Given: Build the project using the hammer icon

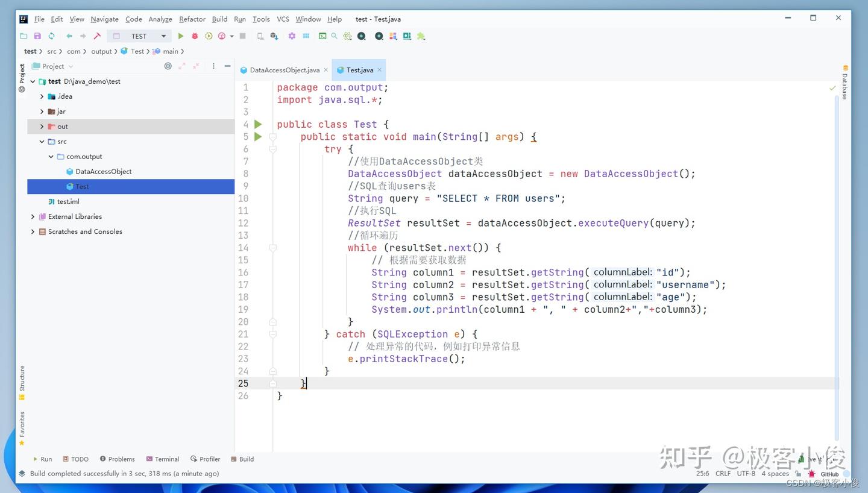Looking at the screenshot, I should click(96, 36).
